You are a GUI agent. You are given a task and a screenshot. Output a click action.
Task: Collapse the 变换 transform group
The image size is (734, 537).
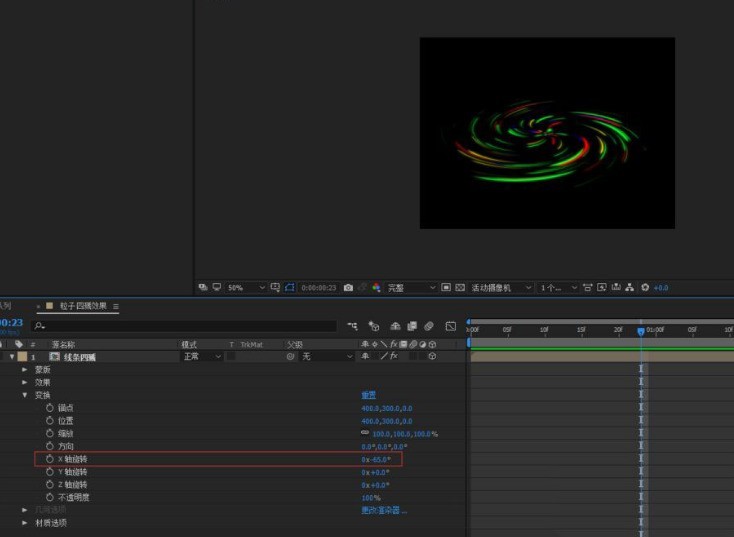[25, 395]
